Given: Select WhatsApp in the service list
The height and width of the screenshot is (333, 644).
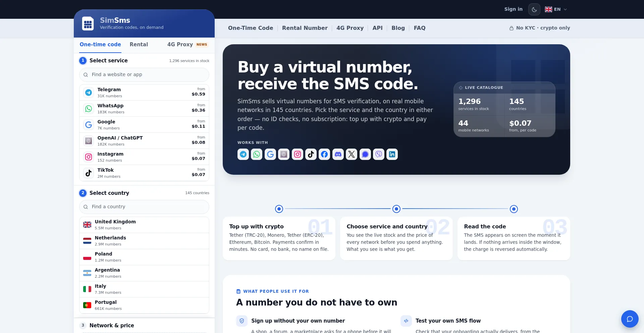Looking at the screenshot, I should (144, 109).
